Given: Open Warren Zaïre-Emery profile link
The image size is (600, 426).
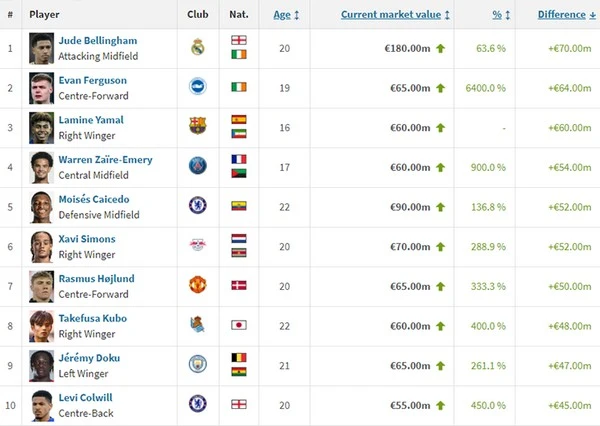Looking at the screenshot, I should pyautogui.click(x=105, y=160).
